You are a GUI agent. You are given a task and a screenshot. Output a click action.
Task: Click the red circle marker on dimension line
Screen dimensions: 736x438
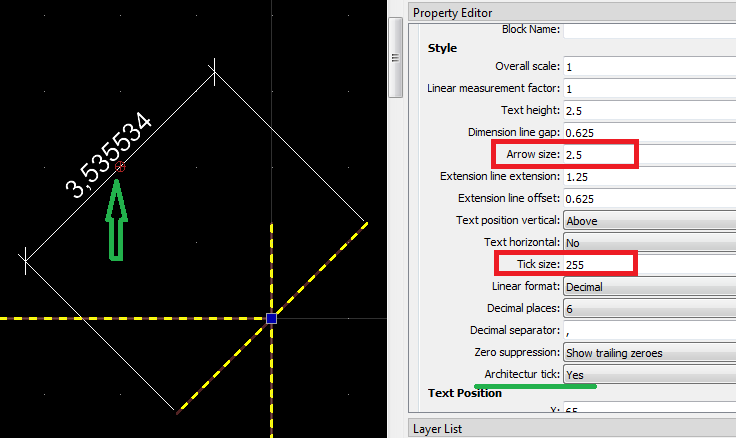(120, 168)
